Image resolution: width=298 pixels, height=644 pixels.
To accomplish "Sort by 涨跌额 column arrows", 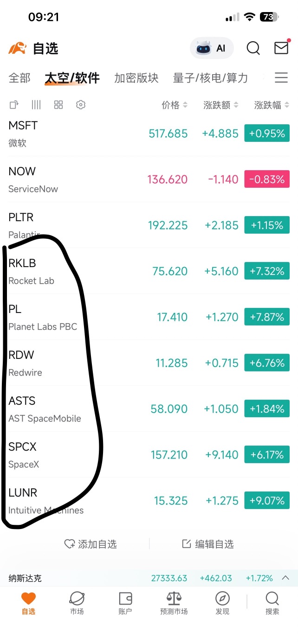I will click(x=221, y=105).
